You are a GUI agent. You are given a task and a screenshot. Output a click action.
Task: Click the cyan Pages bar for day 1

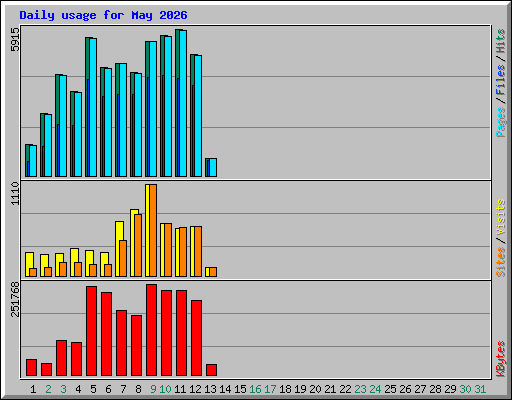33,161
